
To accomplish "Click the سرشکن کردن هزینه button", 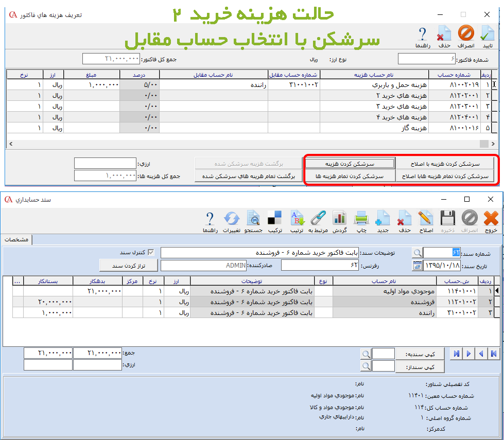I will tap(350, 164).
